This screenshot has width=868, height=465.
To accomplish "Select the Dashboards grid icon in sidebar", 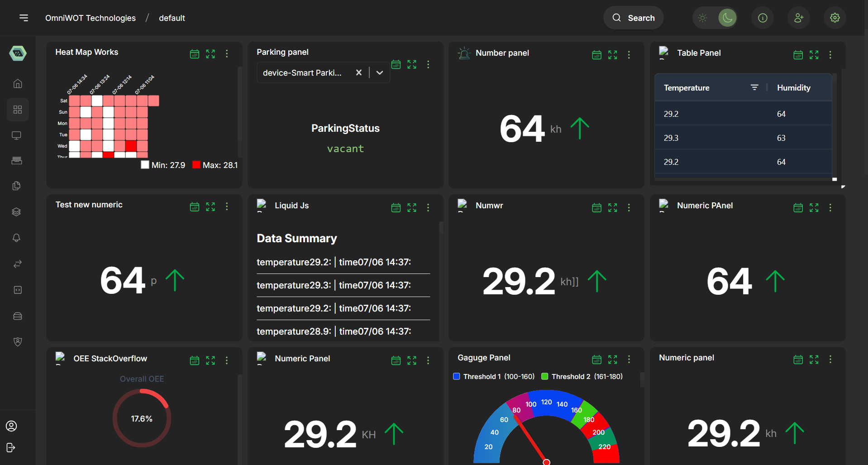I will click(18, 109).
